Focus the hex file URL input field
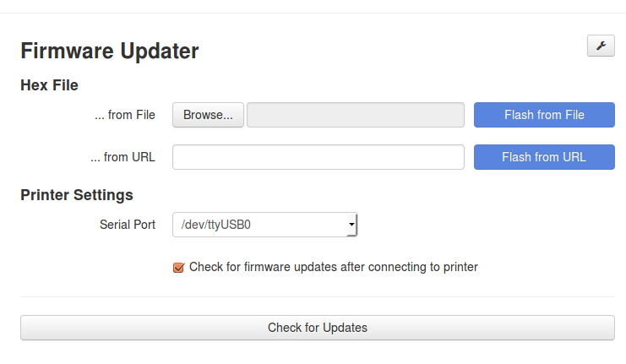 [318, 157]
